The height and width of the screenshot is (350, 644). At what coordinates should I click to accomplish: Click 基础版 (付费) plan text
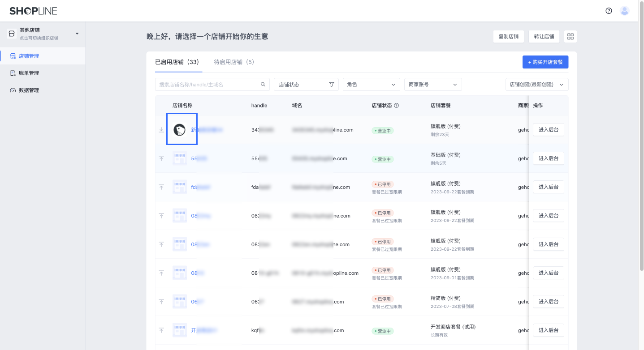445,155
